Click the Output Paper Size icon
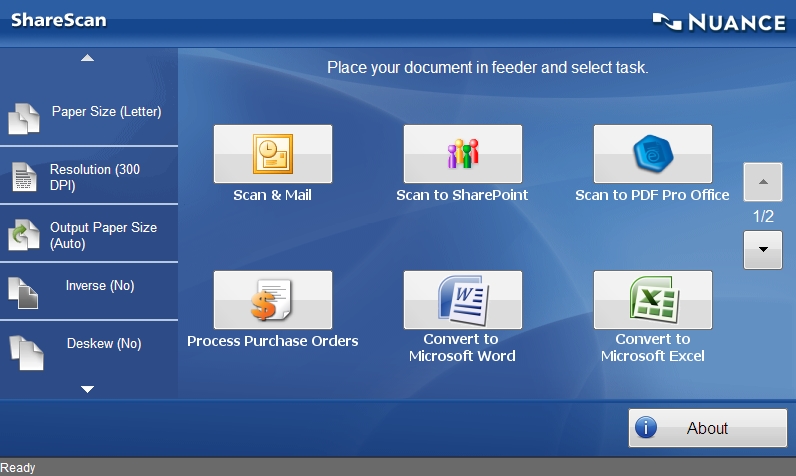This screenshot has width=796, height=476. click(x=23, y=235)
